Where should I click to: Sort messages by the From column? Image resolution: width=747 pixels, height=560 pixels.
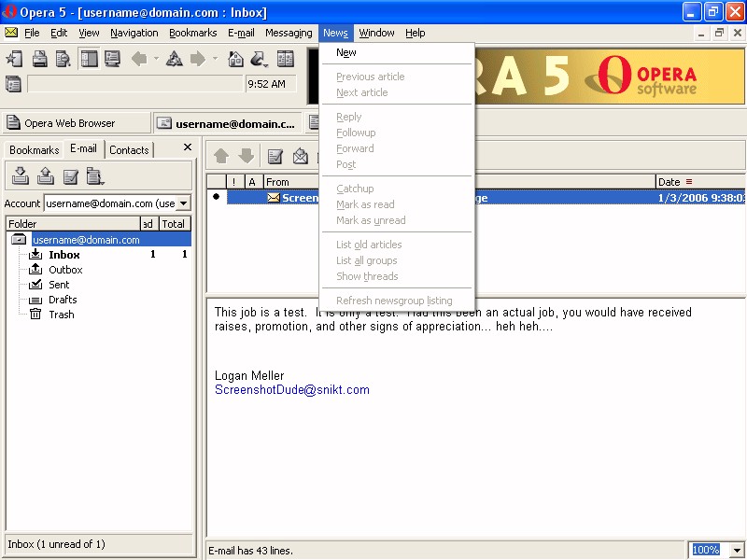pos(291,182)
